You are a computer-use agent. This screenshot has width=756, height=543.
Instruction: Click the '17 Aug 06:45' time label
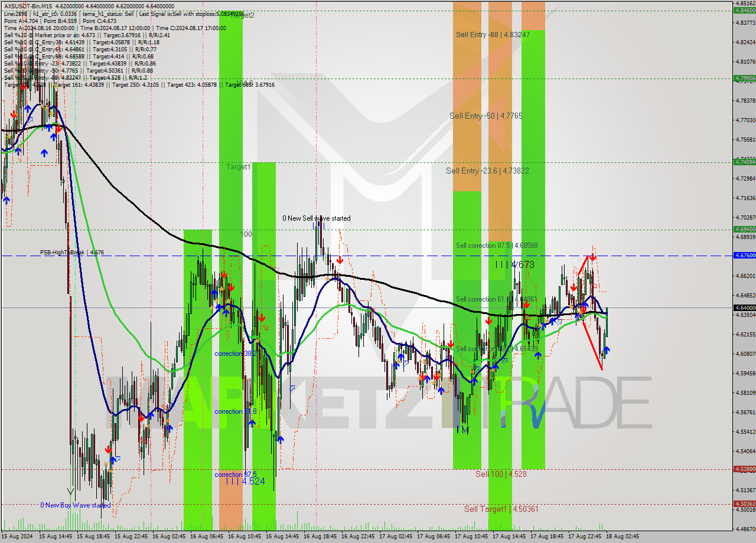[x=433, y=537]
